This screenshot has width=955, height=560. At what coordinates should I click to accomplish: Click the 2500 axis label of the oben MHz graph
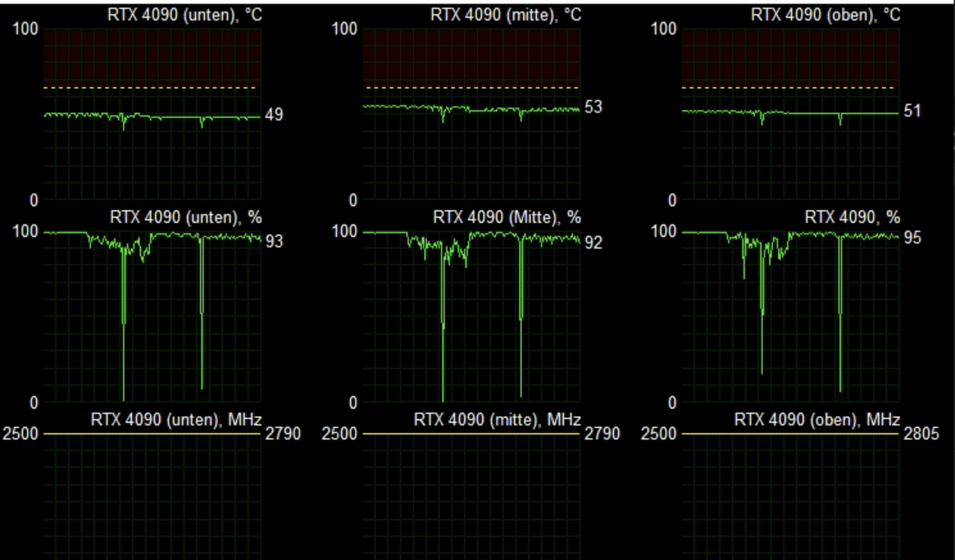point(659,434)
